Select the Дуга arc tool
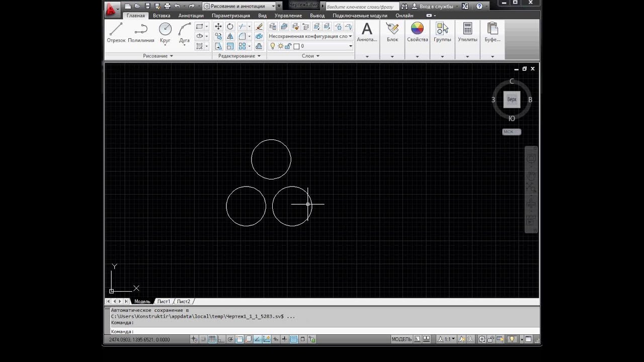 point(185,33)
